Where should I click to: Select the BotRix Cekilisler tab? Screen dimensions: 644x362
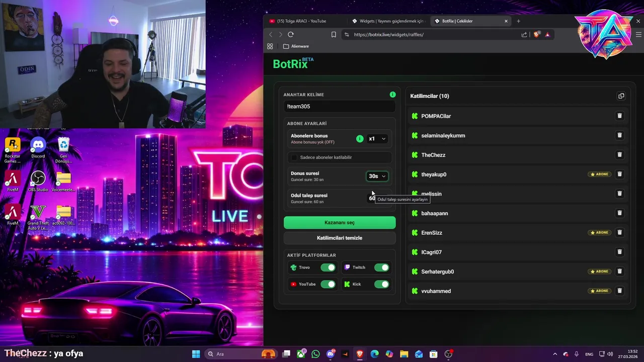[470, 21]
